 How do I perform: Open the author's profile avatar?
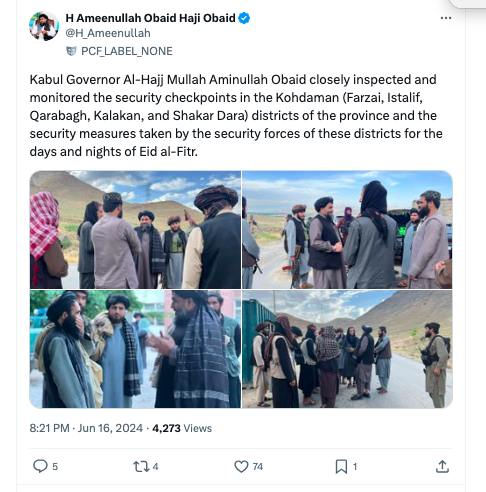pos(44,26)
